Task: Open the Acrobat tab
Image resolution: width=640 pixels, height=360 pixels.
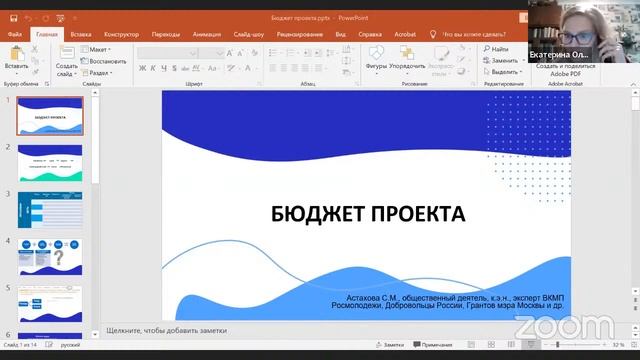Action: 405,34
